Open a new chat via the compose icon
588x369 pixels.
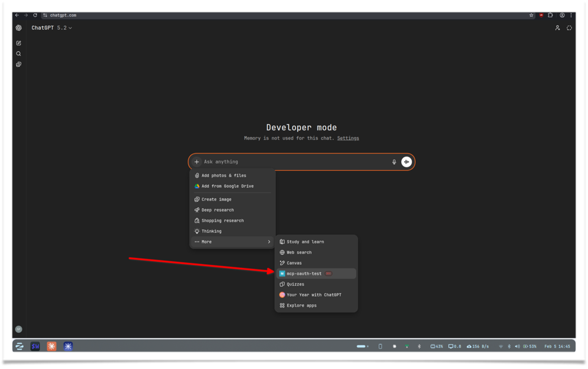19,43
